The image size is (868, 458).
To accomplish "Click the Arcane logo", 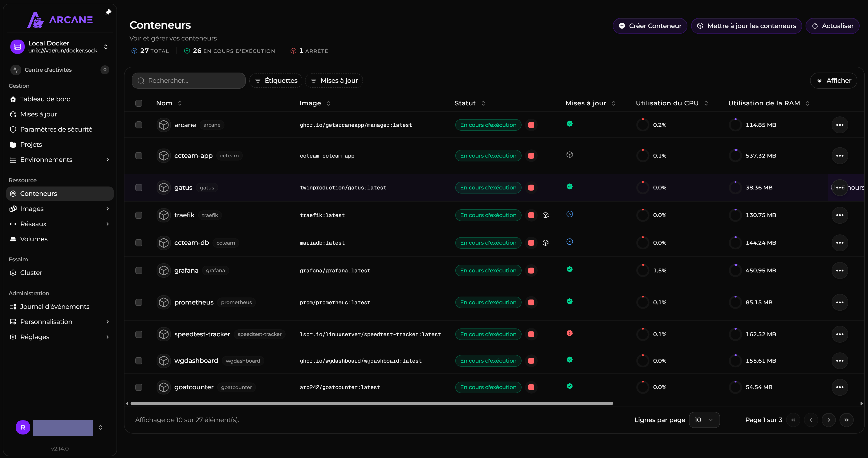I will [60, 20].
